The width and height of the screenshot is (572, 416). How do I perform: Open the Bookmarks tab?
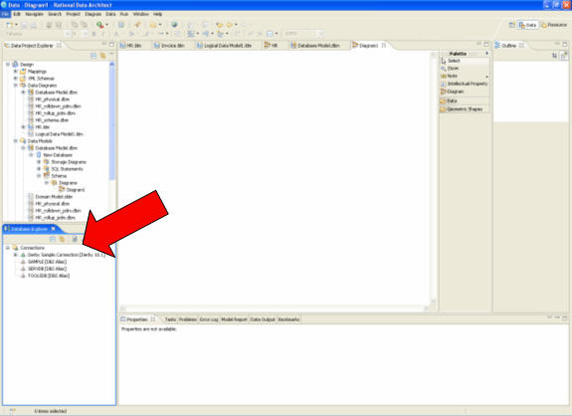coord(289,319)
